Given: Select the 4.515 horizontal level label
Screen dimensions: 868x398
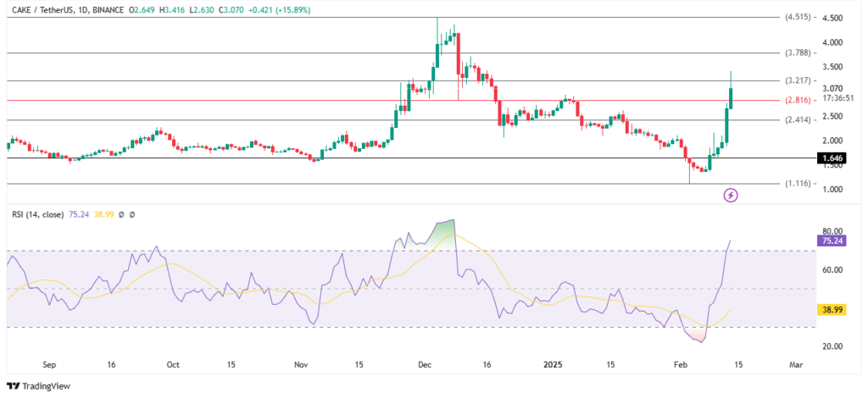Looking at the screenshot, I should pyautogui.click(x=798, y=17).
